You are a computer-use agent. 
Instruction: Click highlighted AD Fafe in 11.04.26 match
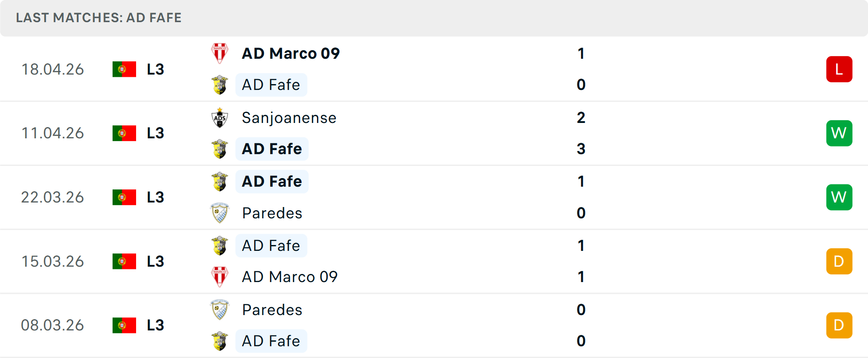[x=272, y=149]
